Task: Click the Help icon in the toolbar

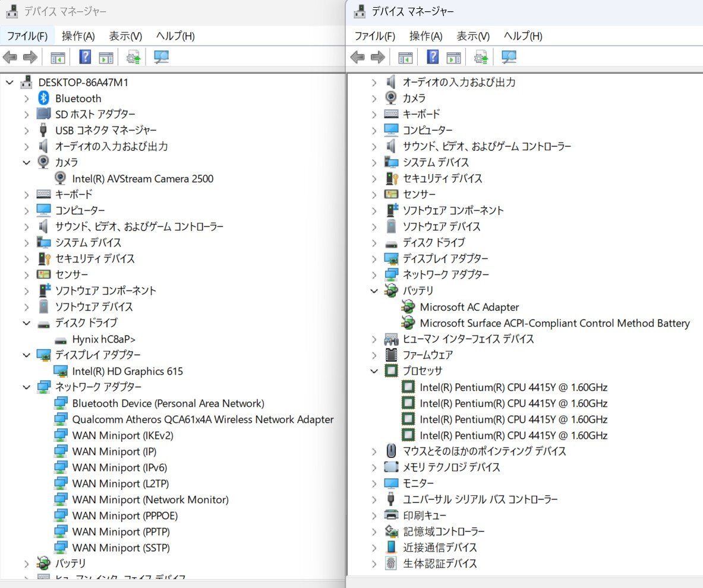Action: tap(86, 57)
